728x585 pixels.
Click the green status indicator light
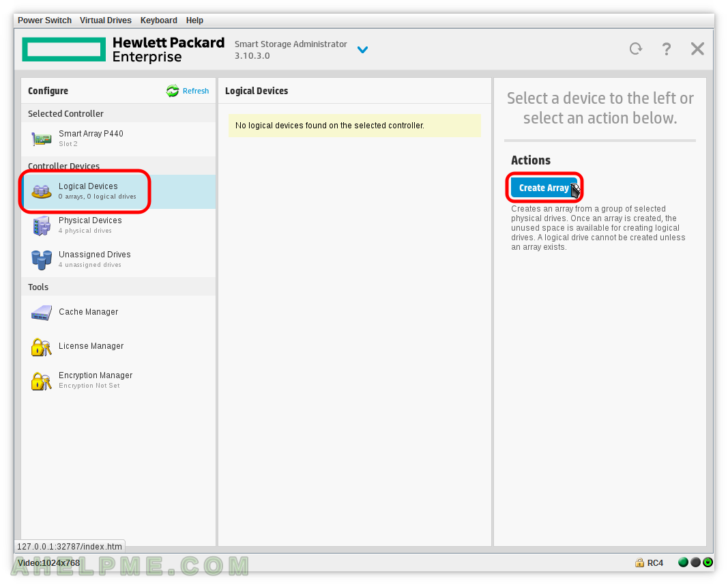(683, 562)
